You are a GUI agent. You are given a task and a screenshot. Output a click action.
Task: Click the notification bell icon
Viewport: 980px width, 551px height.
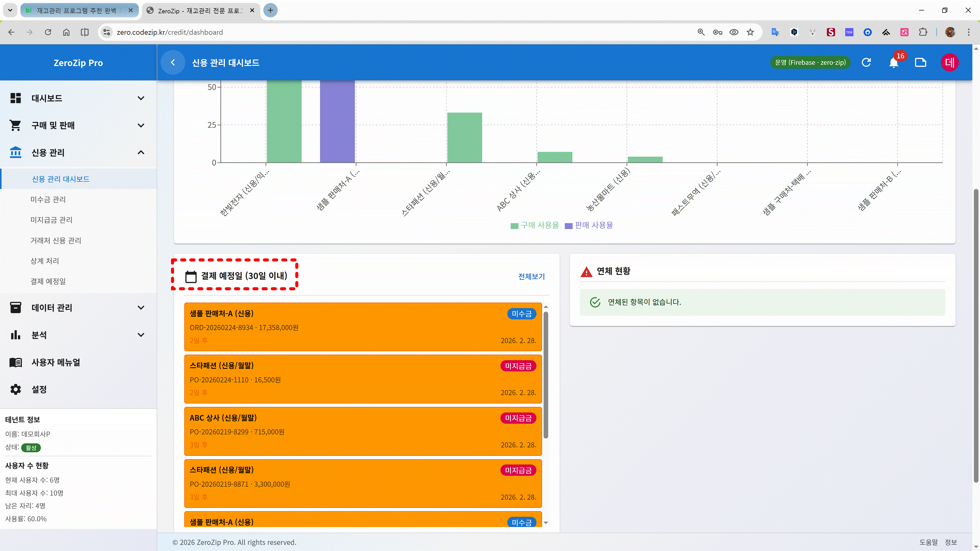(x=894, y=63)
